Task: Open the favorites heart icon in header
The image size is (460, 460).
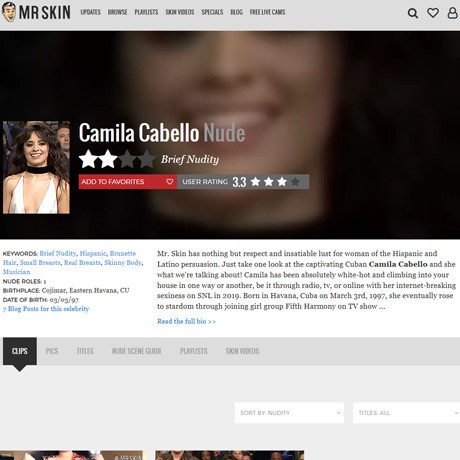Action: (433, 13)
